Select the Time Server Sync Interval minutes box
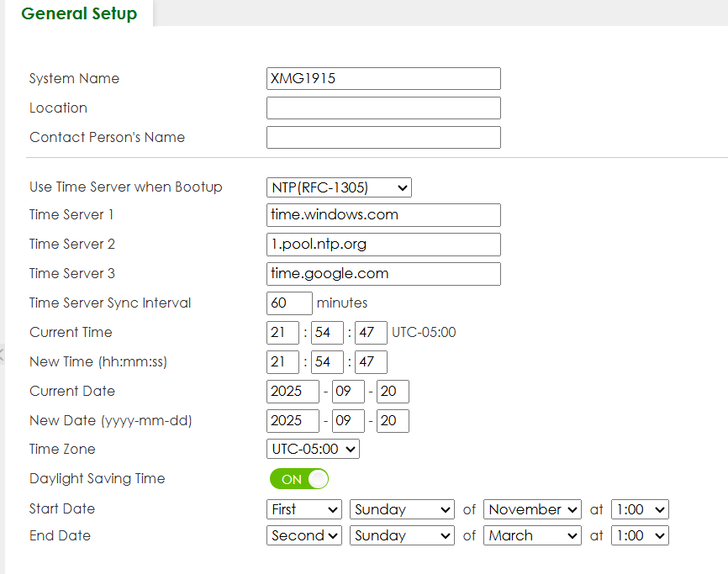 (289, 303)
